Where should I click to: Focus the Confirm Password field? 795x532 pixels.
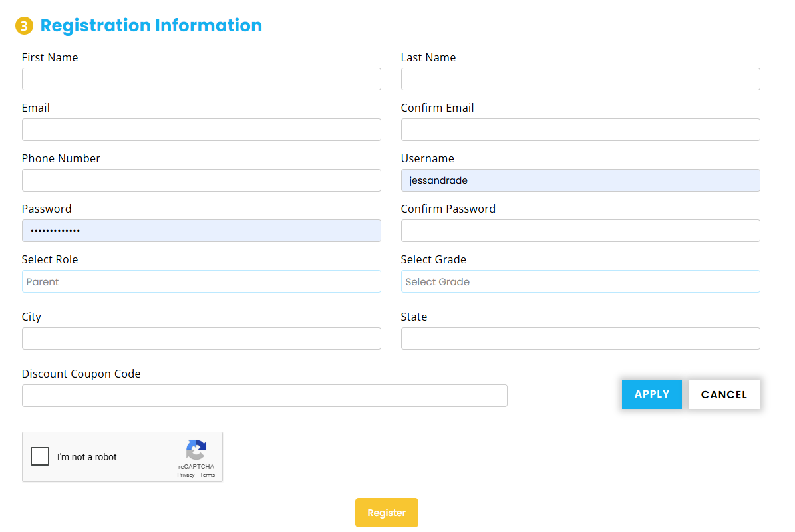(x=580, y=231)
